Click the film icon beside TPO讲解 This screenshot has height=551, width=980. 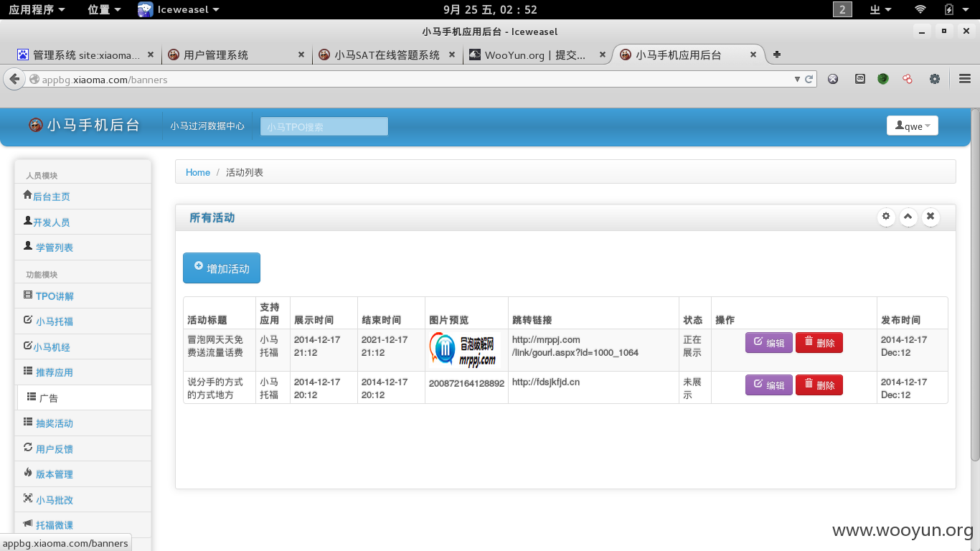28,295
